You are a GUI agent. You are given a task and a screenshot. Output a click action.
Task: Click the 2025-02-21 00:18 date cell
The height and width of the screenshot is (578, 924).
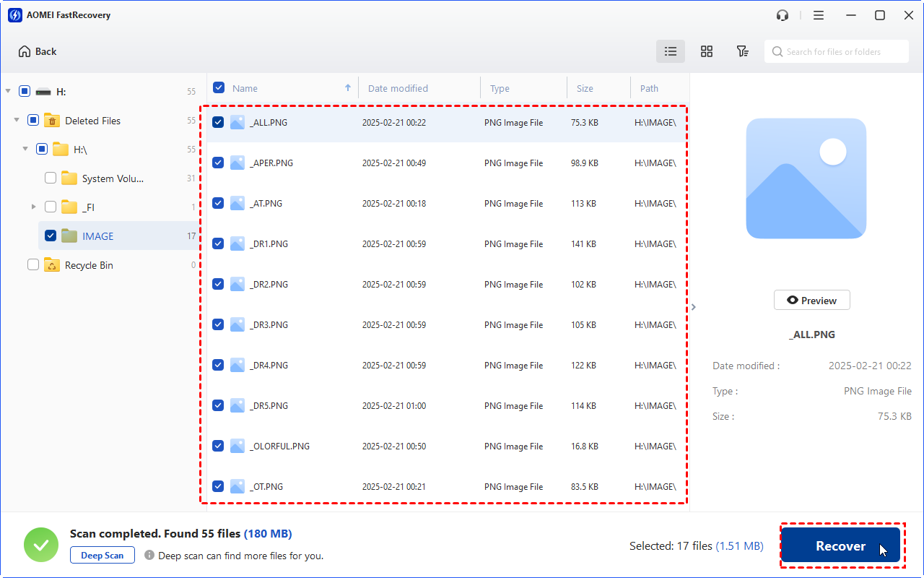pyautogui.click(x=394, y=204)
